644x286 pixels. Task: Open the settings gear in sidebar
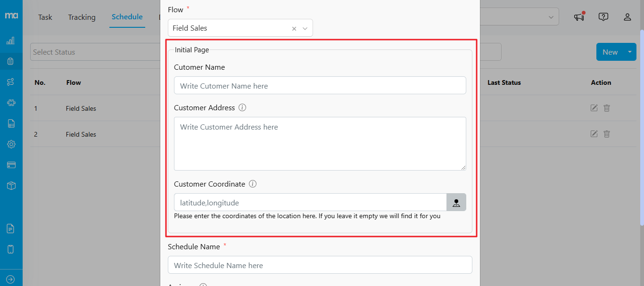[x=11, y=144]
